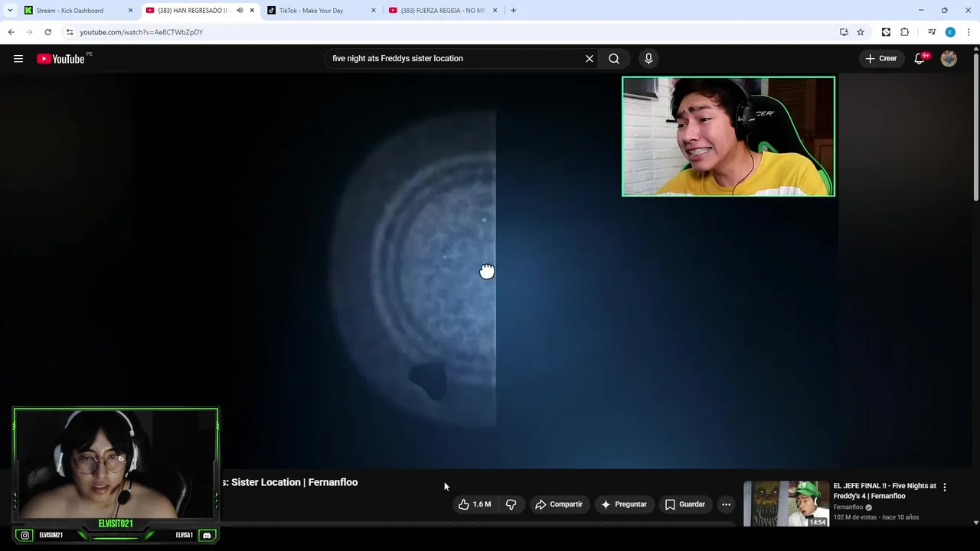Close the TikTok tab
Image resolution: width=980 pixels, height=551 pixels.
(374, 10)
